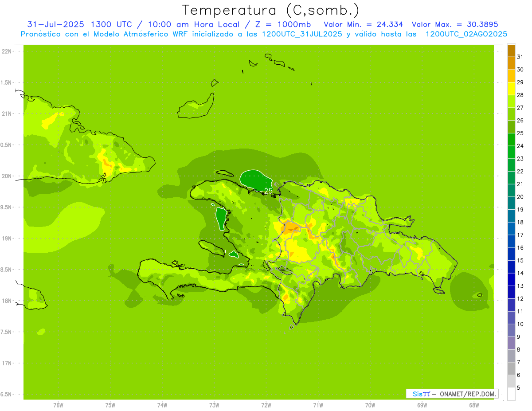Click the "19N" latitude axis label

[7, 239]
